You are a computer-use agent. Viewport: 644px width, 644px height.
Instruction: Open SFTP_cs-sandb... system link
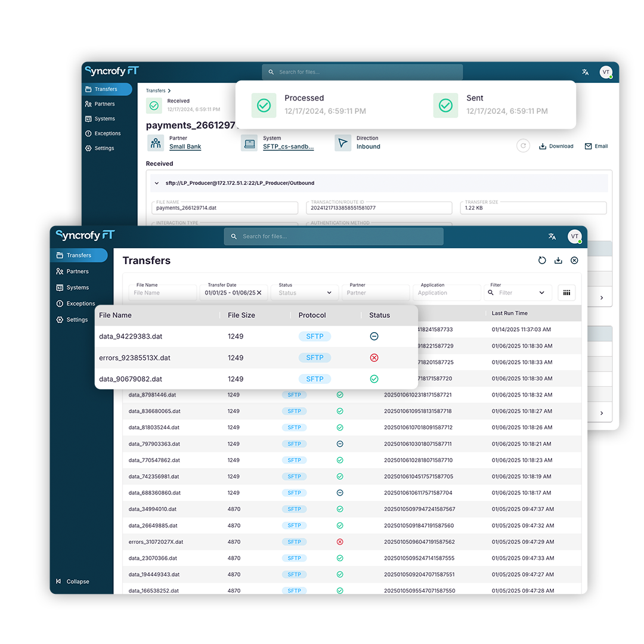[289, 147]
